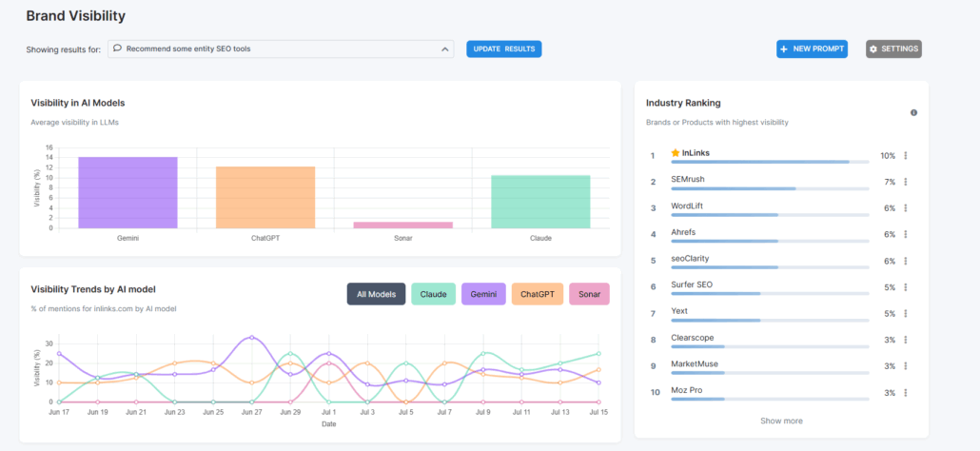
Task: Click the Ahrefs brand name
Action: [683, 232]
